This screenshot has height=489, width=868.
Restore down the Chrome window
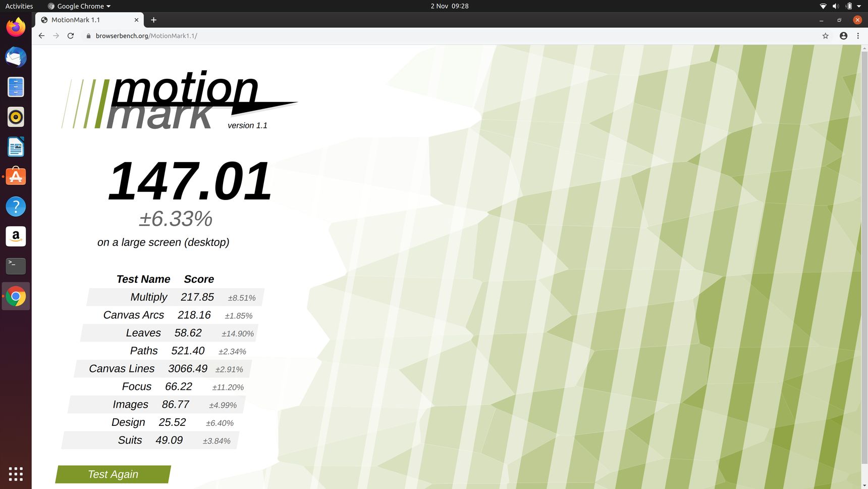(x=839, y=20)
